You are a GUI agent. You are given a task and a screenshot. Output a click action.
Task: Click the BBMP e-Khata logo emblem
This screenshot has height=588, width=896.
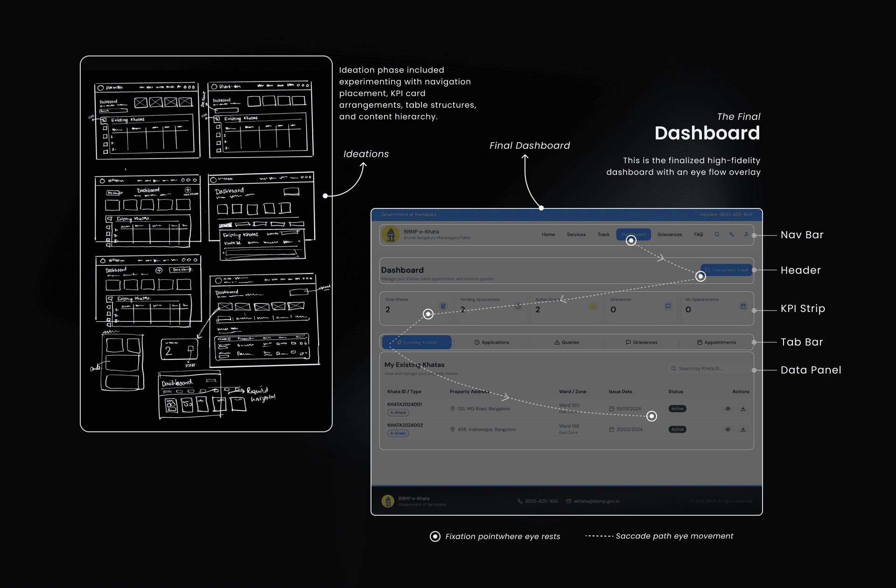click(x=391, y=235)
